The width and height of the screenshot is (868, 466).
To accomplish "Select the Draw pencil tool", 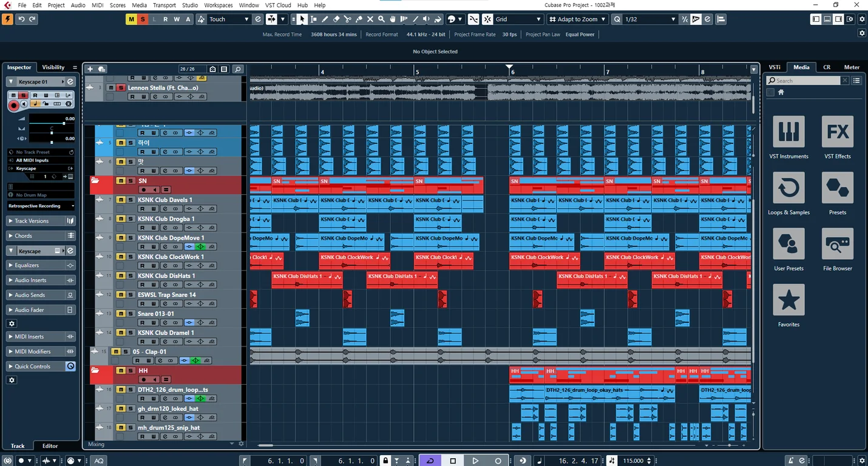I will point(325,19).
